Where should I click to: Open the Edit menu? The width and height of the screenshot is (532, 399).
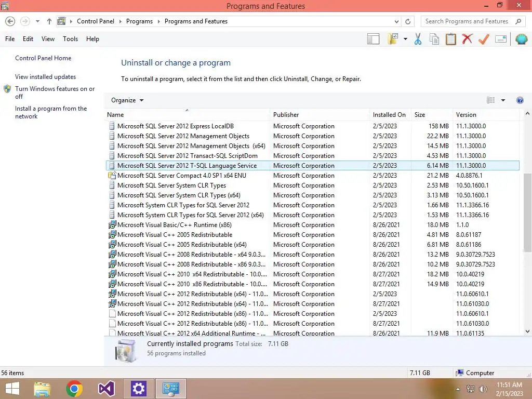[28, 39]
